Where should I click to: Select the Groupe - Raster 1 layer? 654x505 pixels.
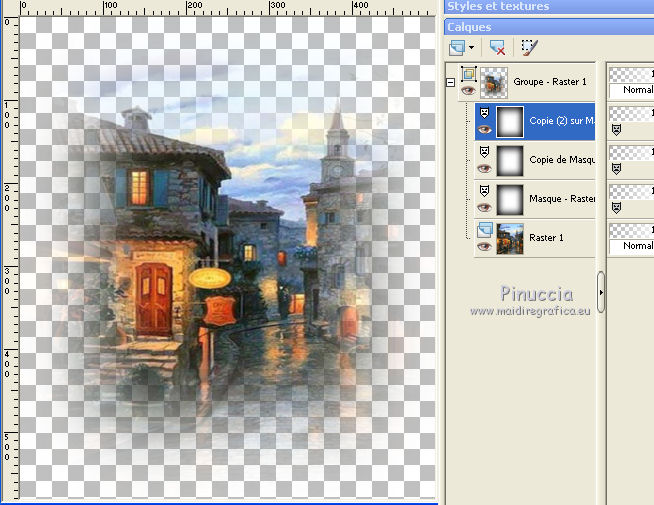[x=550, y=82]
